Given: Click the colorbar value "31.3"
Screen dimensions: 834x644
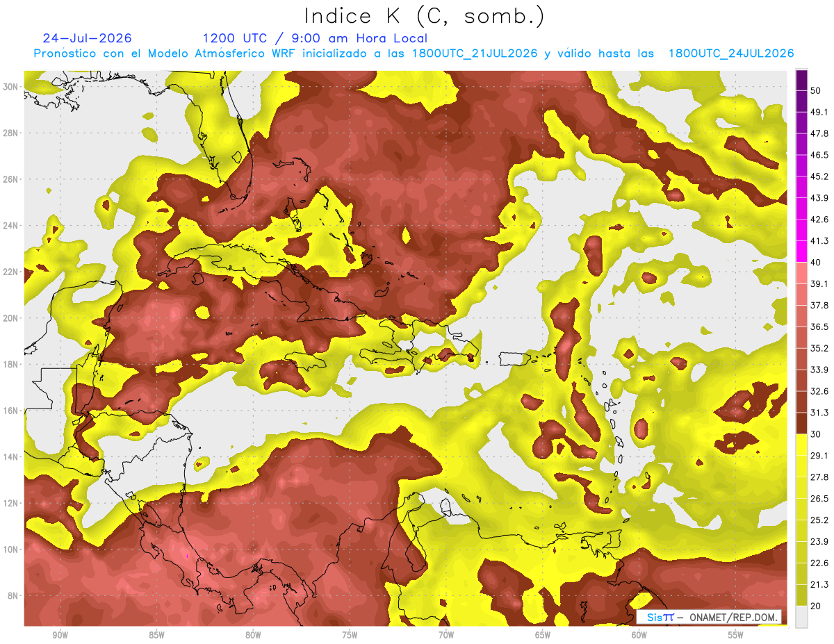Looking at the screenshot, I should coord(819,413).
